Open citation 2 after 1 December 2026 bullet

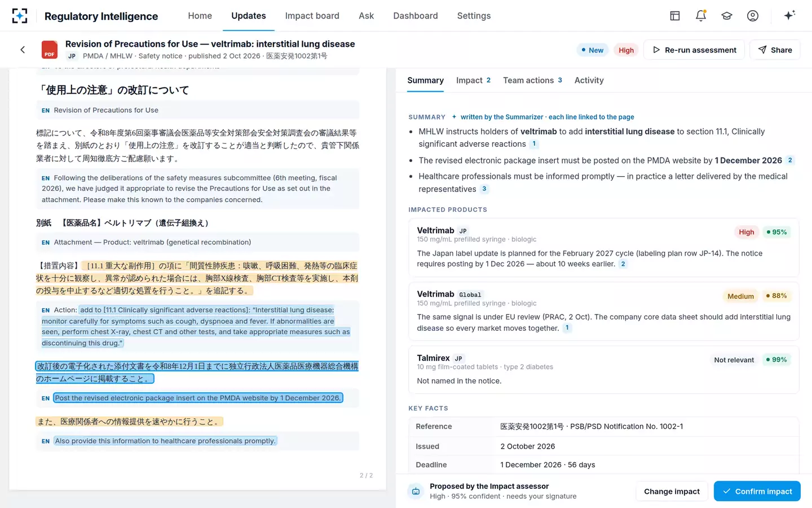[790, 160]
